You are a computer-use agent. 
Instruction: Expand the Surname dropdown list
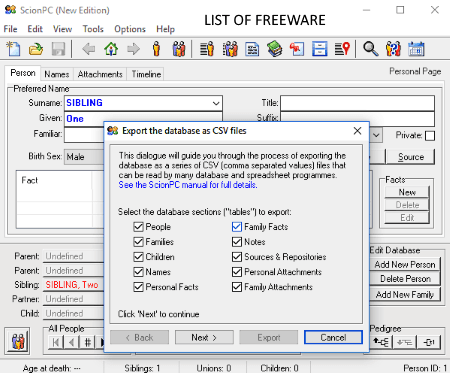216,103
